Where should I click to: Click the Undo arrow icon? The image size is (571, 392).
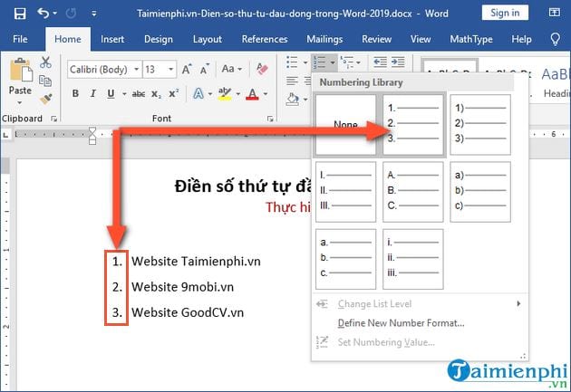43,14
